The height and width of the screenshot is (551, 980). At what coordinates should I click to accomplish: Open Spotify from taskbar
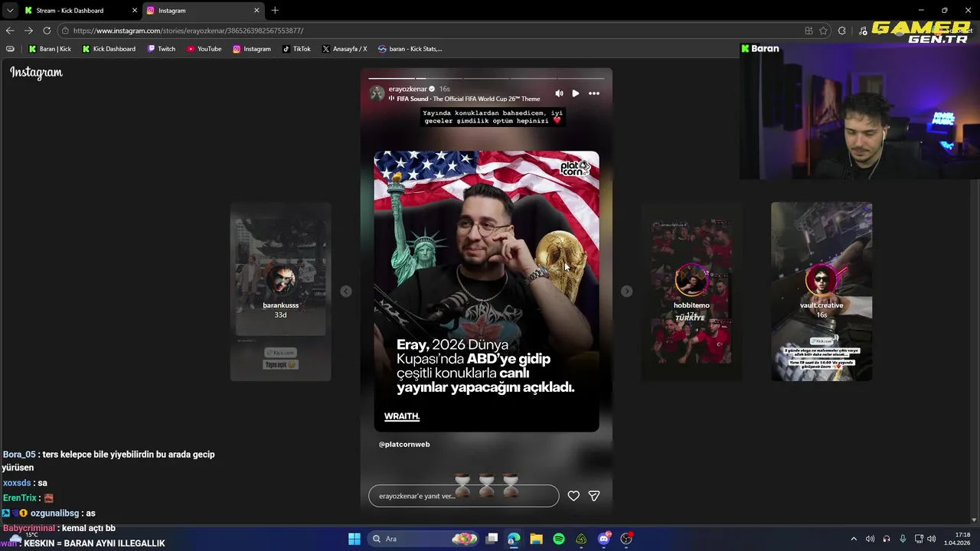[x=559, y=539]
